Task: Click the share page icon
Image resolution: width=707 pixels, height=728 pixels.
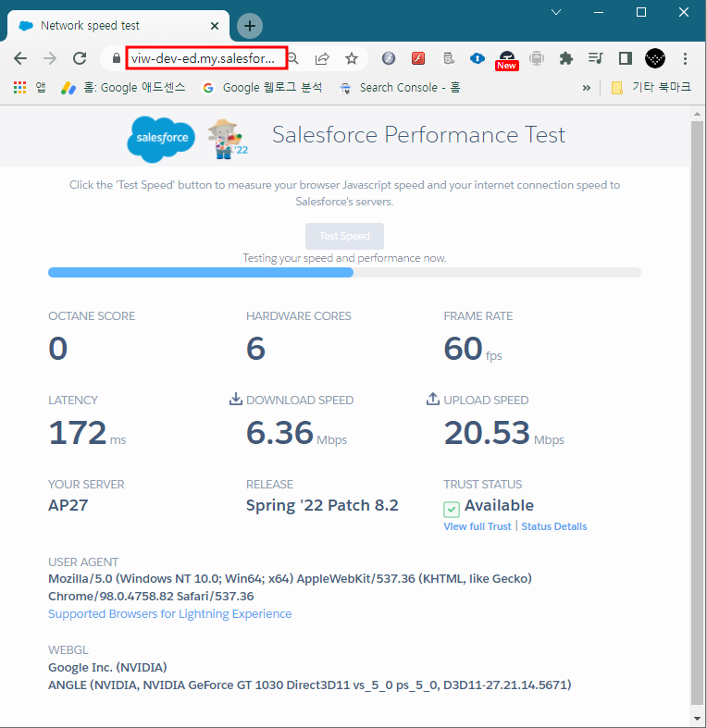Action: click(322, 58)
